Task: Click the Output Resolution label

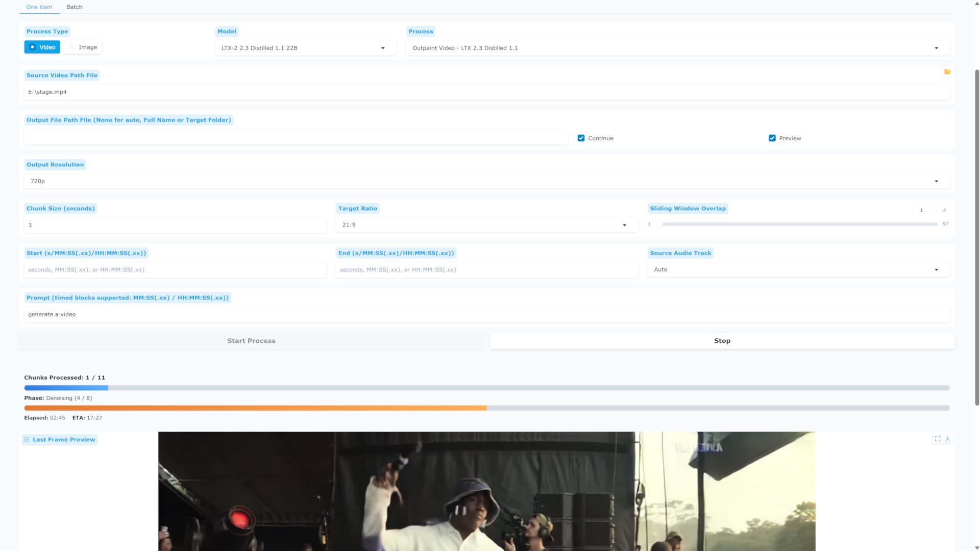Action: tap(55, 165)
